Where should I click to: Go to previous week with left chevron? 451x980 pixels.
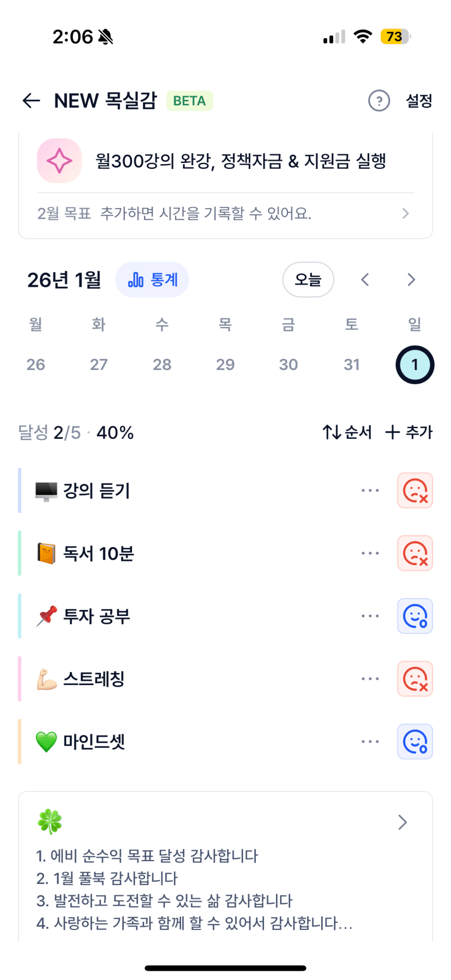pyautogui.click(x=365, y=280)
